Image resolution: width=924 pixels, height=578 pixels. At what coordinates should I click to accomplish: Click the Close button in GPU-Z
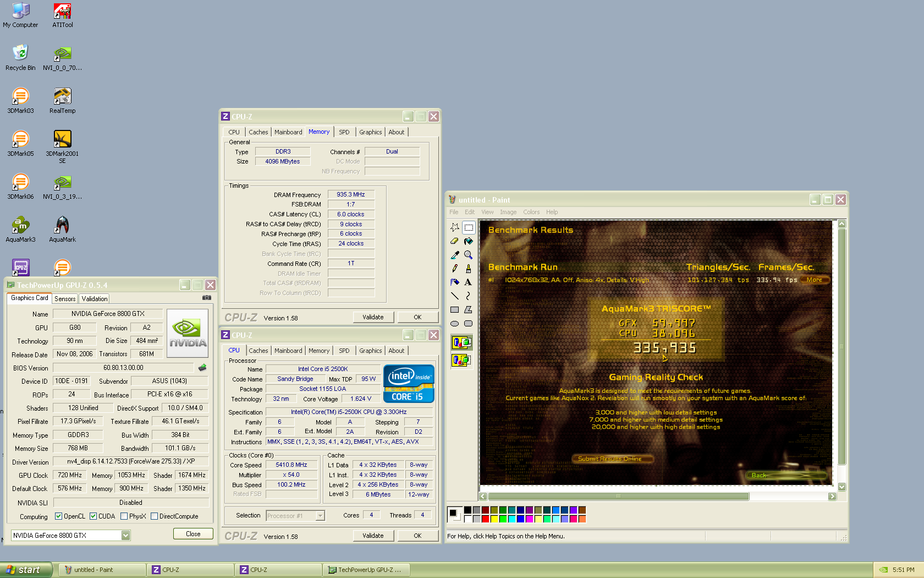pyautogui.click(x=193, y=534)
